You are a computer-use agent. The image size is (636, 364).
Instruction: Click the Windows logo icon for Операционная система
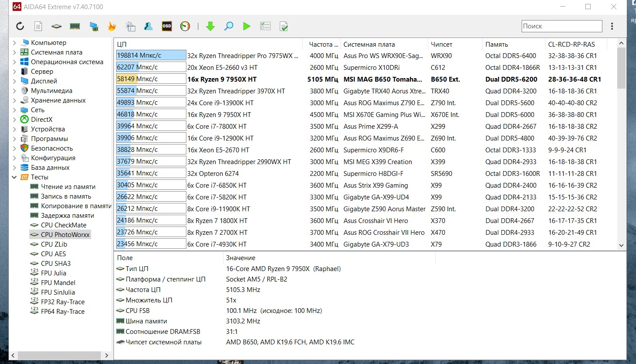click(x=24, y=62)
